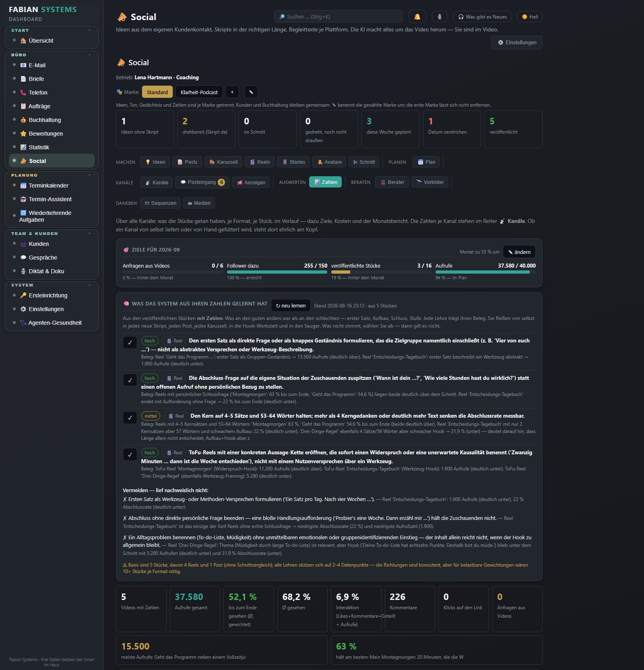Viewport: 644px width, 670px height.
Task: Uncheck the lesson 'ToFu-Reels mit einer konkreten Aussage-Kette'
Action: coord(130,455)
